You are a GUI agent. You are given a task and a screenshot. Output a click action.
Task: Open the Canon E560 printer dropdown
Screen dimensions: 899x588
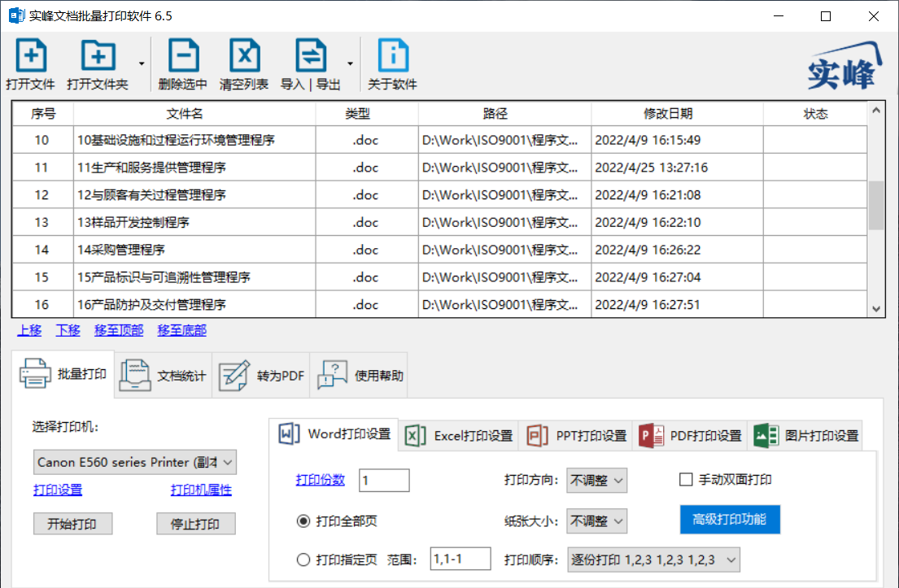pos(135,463)
